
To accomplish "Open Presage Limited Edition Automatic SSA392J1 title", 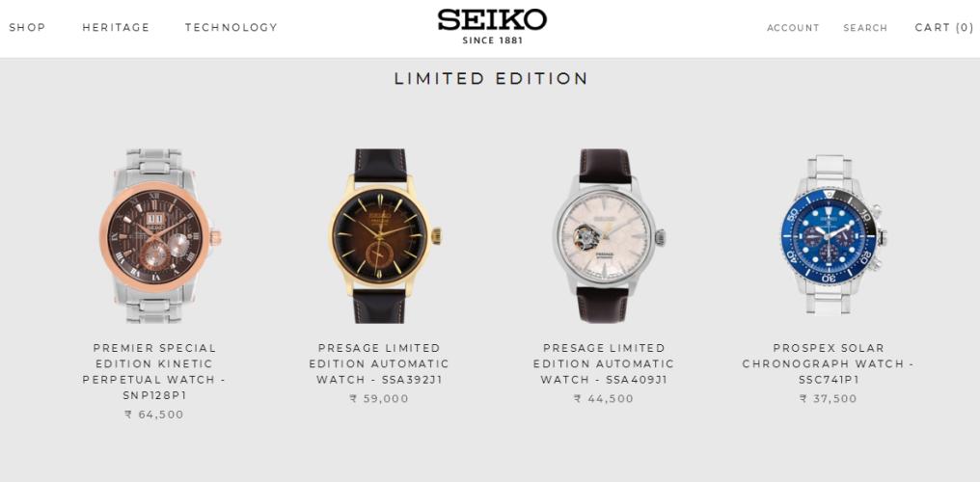I will click(x=379, y=363).
